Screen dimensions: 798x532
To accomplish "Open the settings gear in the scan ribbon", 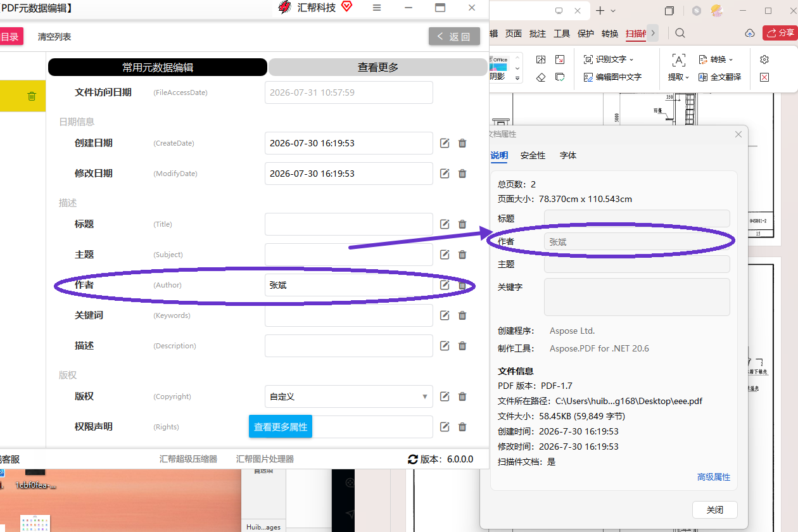I will pos(764,59).
